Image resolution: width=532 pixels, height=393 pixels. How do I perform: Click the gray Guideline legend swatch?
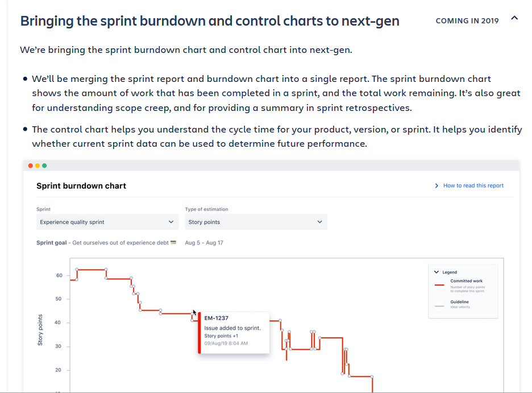pyautogui.click(x=439, y=305)
